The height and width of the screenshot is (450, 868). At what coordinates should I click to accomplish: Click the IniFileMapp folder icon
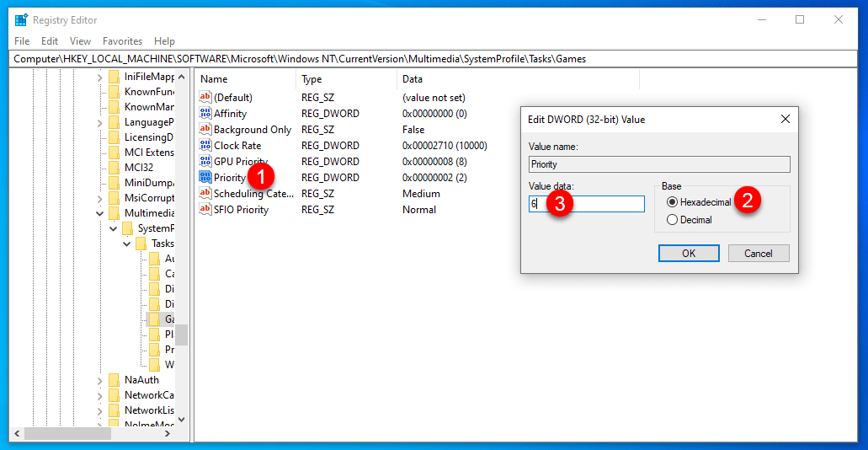[114, 77]
